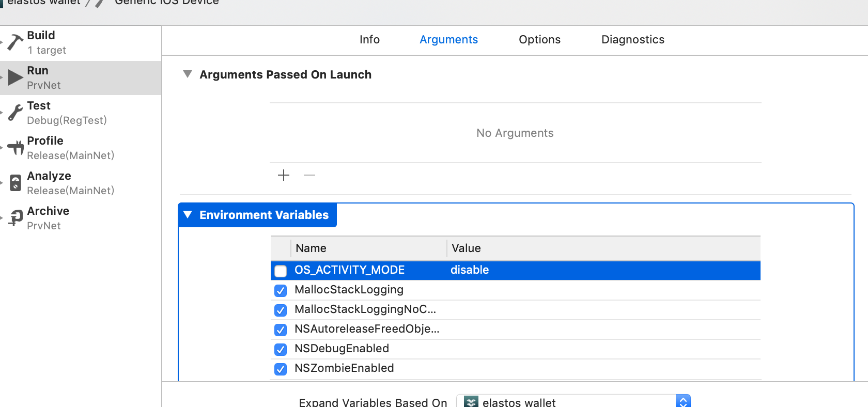Expand the Build action disclosure arrow
Image resolution: width=868 pixels, height=407 pixels.
(2, 43)
